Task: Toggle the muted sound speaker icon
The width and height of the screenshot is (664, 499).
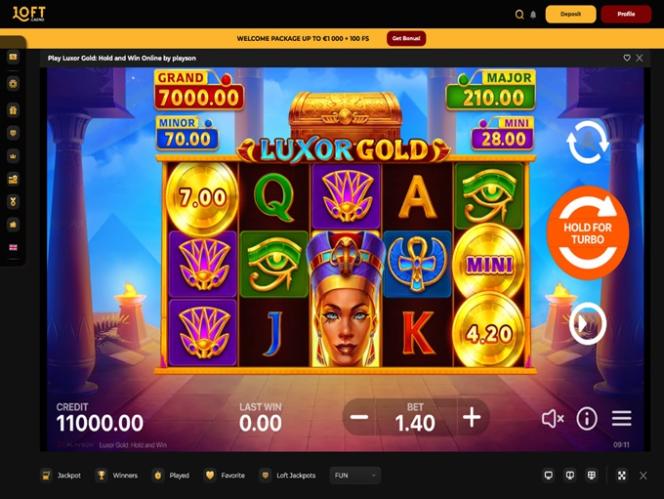Action: point(553,419)
